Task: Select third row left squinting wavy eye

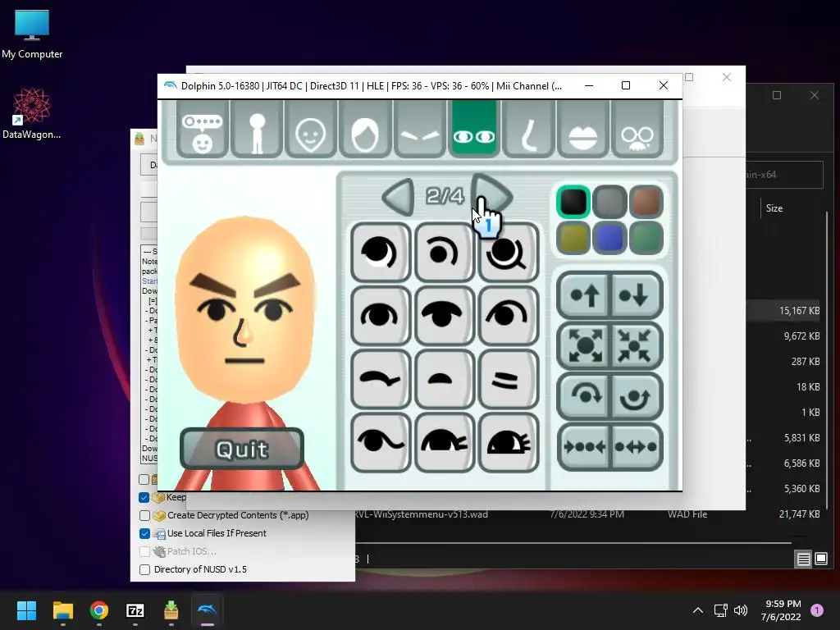Action: click(x=381, y=379)
